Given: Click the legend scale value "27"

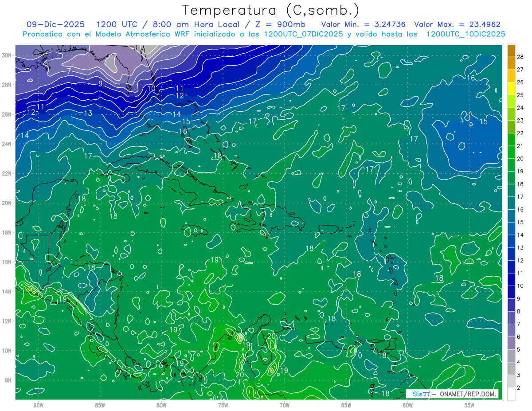Looking at the screenshot, I should tap(520, 69).
